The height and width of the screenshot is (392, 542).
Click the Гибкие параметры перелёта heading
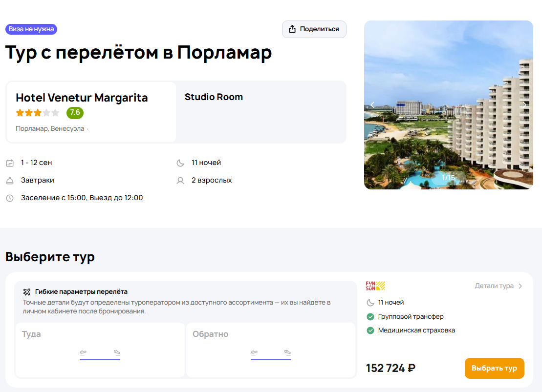coord(81,292)
